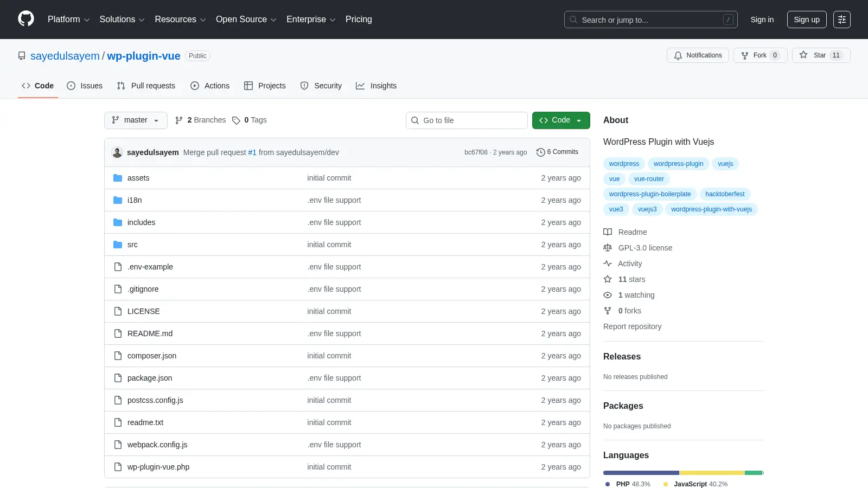The width and height of the screenshot is (868, 488).
Task: Click the watching eye icon
Action: coord(608,295)
